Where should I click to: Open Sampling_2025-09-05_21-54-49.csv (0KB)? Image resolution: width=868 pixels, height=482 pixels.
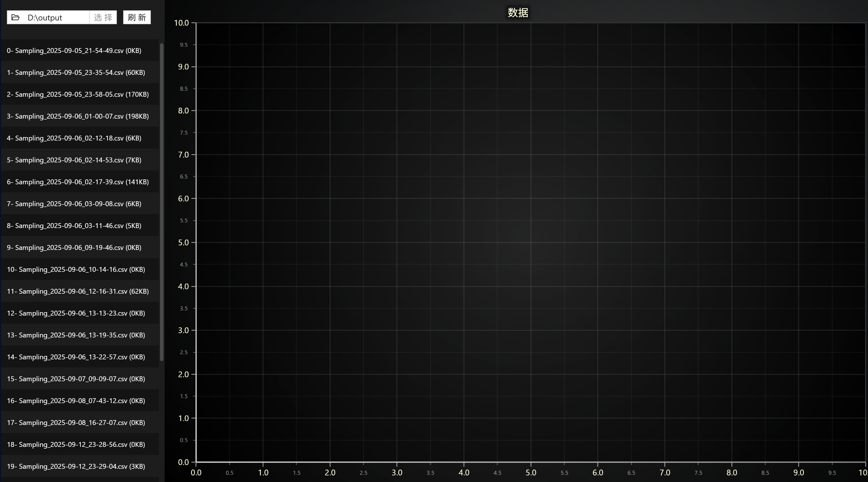click(74, 51)
